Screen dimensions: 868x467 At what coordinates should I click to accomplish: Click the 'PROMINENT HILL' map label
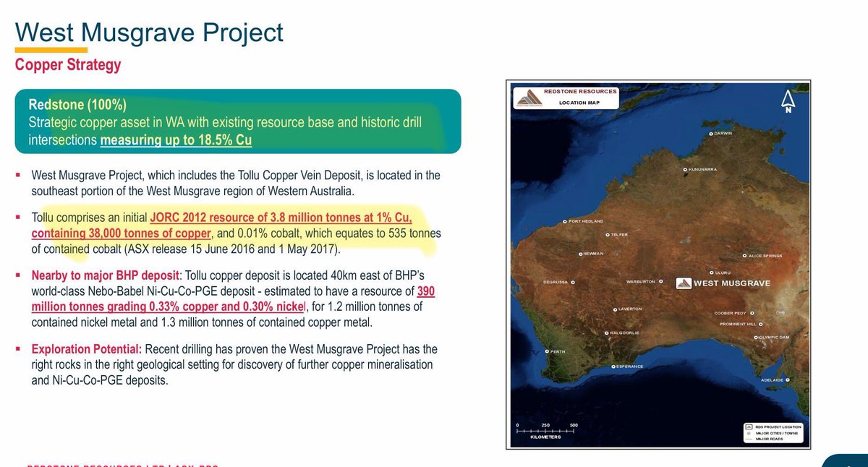(738, 324)
